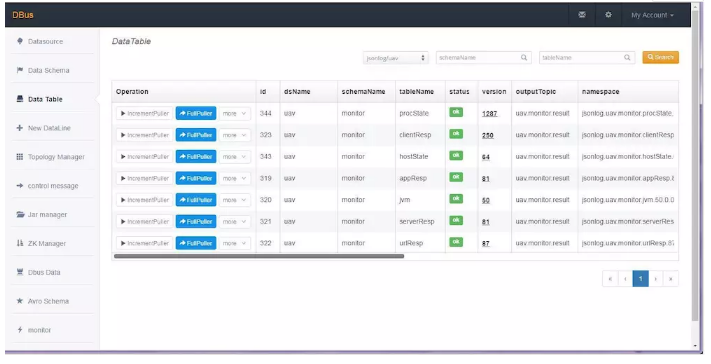Click FullPuller for the jvm row
The width and height of the screenshot is (711, 364).
point(196,200)
